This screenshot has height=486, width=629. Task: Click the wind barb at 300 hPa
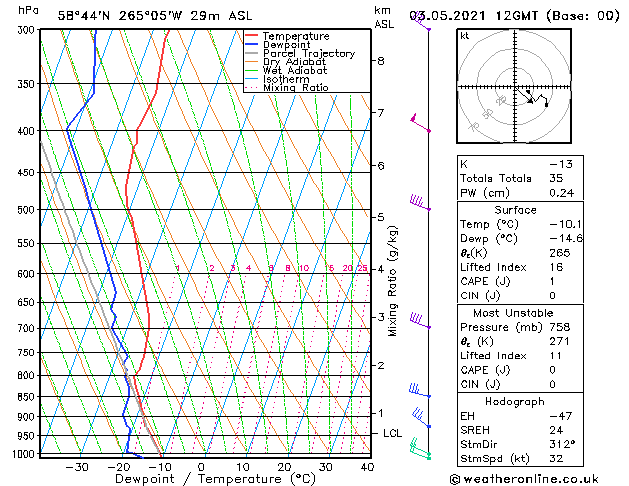click(423, 24)
